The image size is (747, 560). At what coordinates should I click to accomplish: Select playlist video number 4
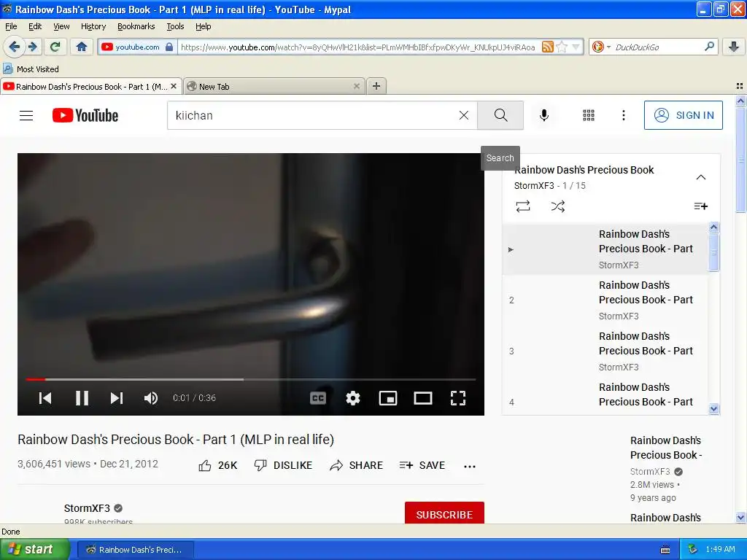click(x=605, y=395)
